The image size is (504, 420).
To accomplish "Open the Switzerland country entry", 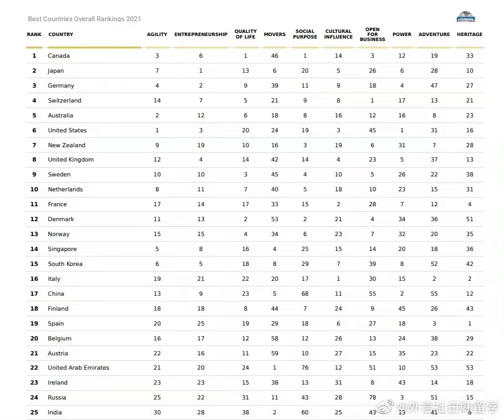I will pyautogui.click(x=65, y=101).
